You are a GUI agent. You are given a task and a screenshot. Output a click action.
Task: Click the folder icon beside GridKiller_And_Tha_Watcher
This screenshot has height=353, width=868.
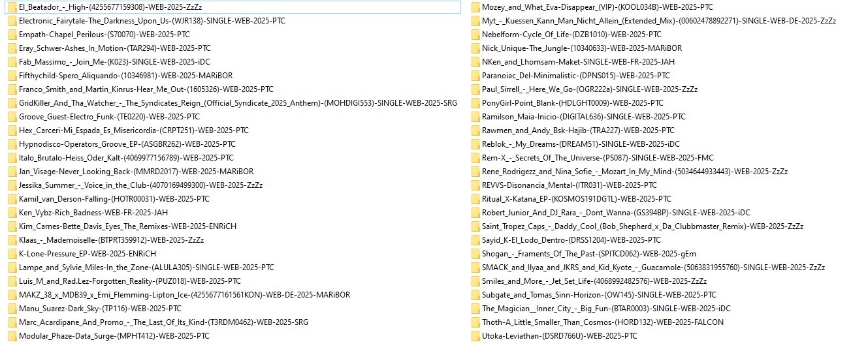pyautogui.click(x=12, y=103)
